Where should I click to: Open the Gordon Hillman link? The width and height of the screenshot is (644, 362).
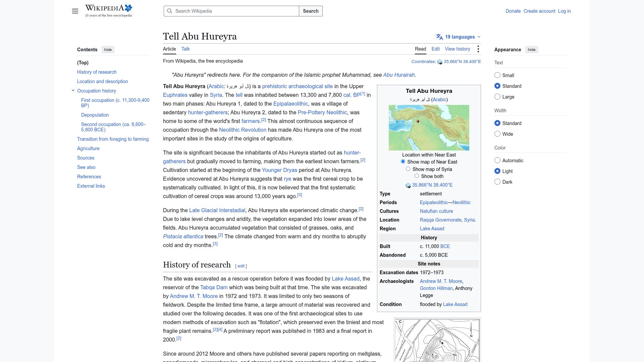pyautogui.click(x=436, y=288)
